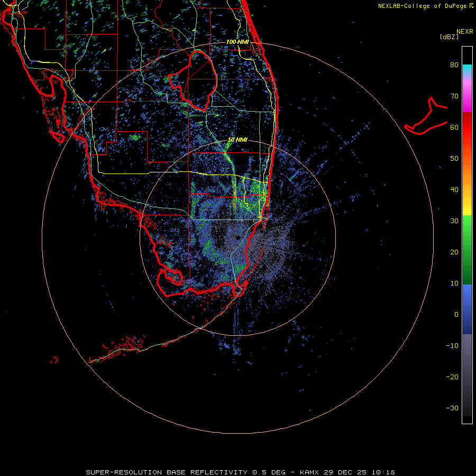This screenshot has height=476, width=476.
Task: Click the blue segment of reflectivity color bar
Action: 467,309
